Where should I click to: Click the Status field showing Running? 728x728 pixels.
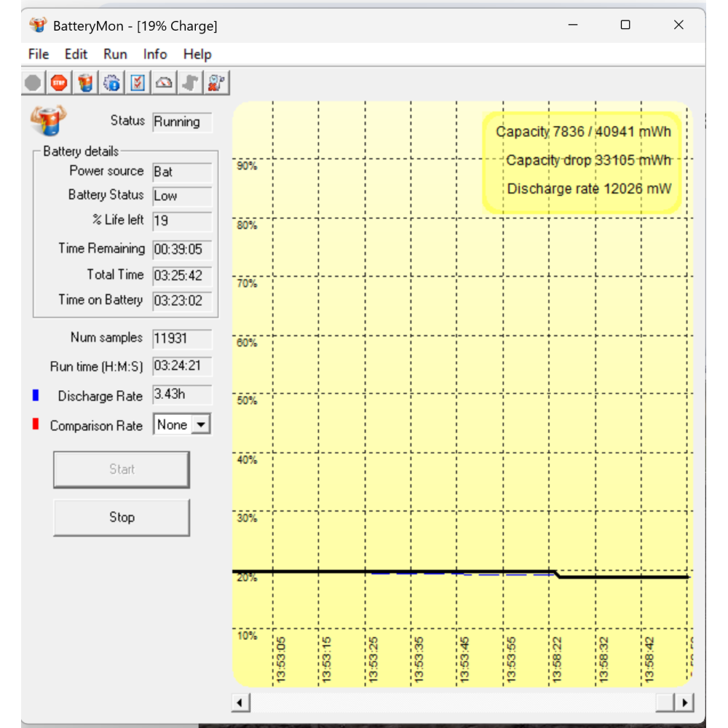(x=182, y=122)
